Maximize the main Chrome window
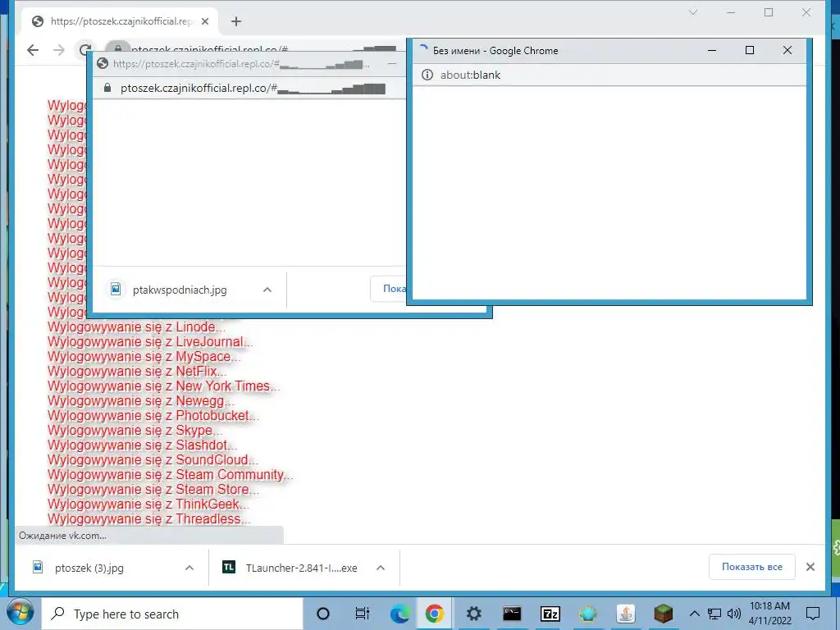Viewport: 840px width, 630px height. click(x=769, y=12)
